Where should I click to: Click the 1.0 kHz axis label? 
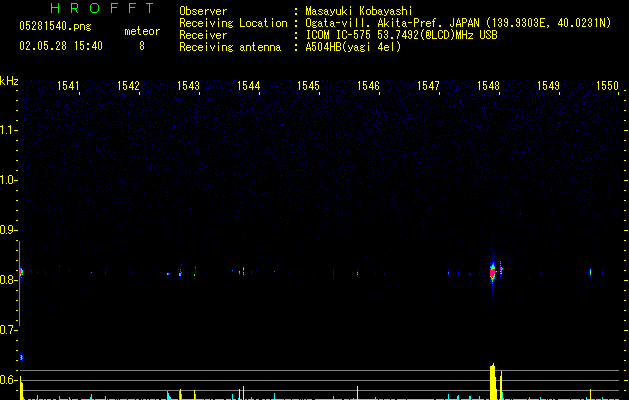pos(7,180)
